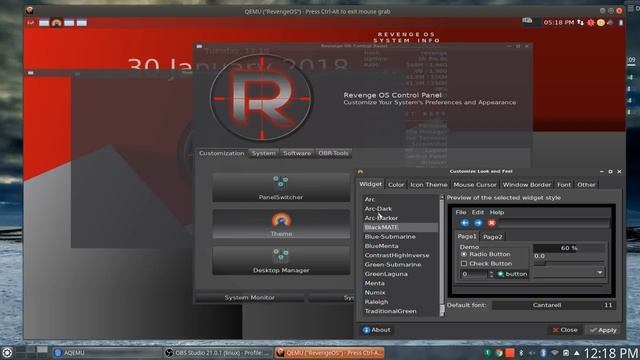640x360 pixels.
Task: Select the Menta theme
Action: (400, 283)
